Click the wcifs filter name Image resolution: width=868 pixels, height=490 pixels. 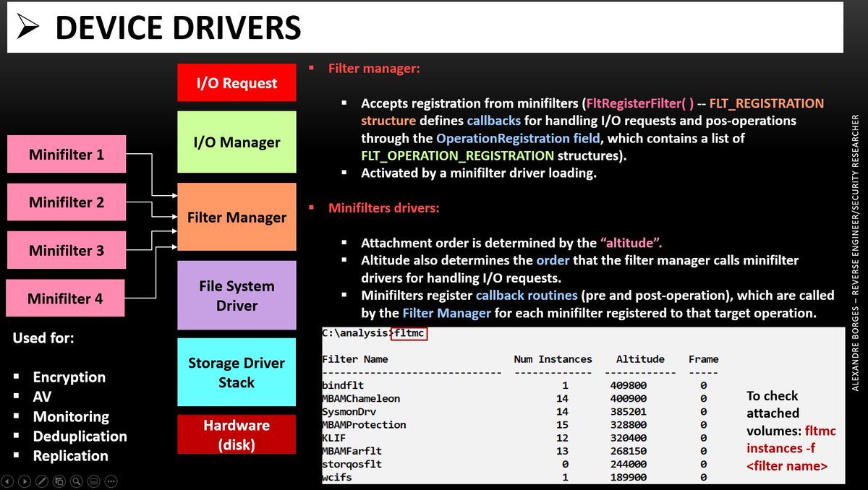click(x=337, y=478)
